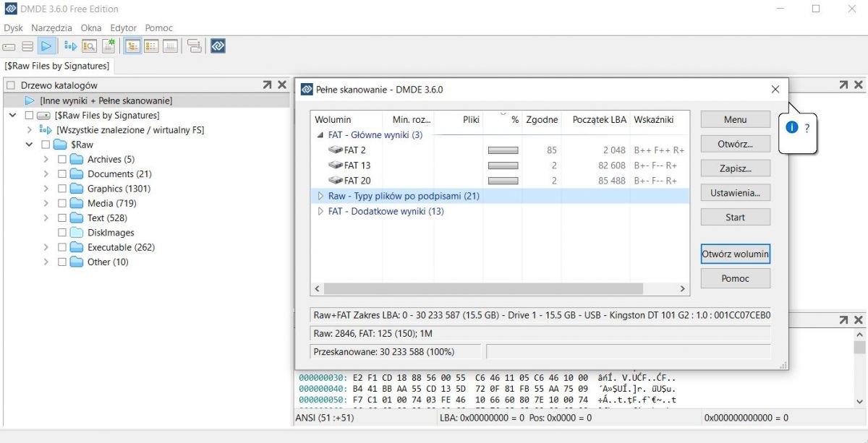
Task: Click the blue info tooltip icon
Action: pos(792,127)
